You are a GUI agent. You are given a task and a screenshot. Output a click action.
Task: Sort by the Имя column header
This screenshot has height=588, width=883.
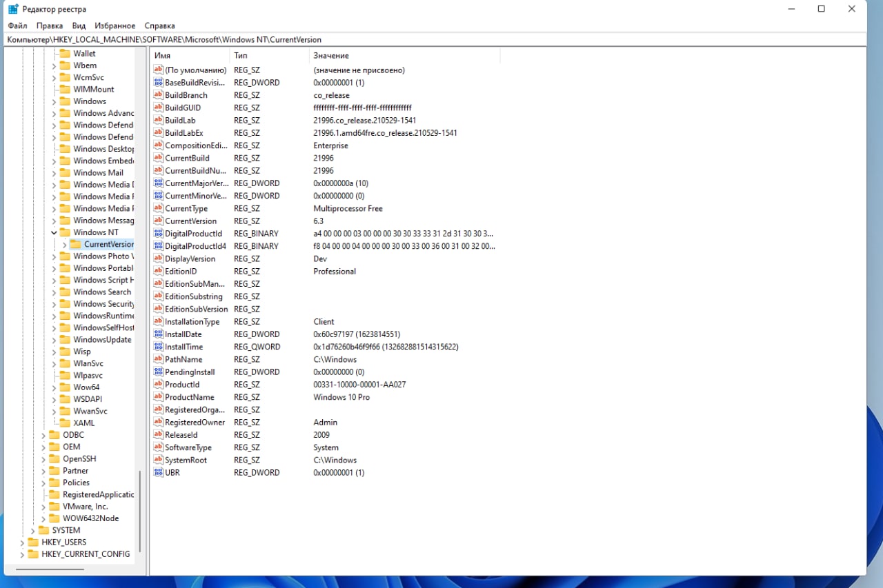(x=190, y=55)
